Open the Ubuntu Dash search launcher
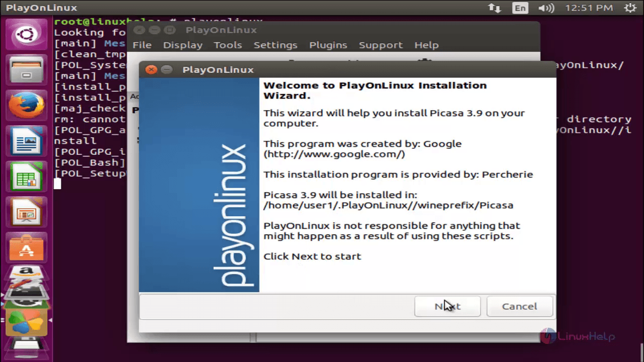The width and height of the screenshot is (644, 362). coord(26,35)
